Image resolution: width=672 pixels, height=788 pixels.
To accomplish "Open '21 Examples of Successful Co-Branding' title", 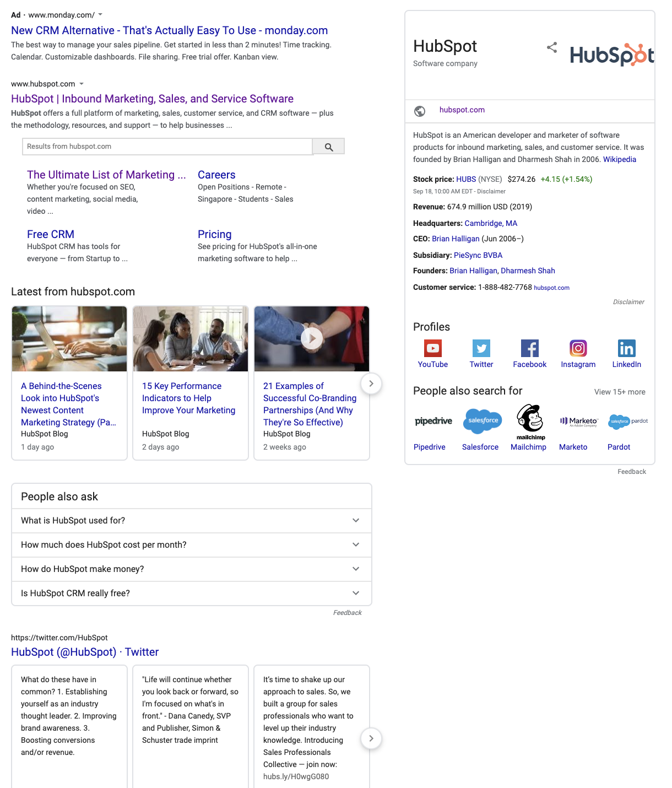I will click(310, 404).
